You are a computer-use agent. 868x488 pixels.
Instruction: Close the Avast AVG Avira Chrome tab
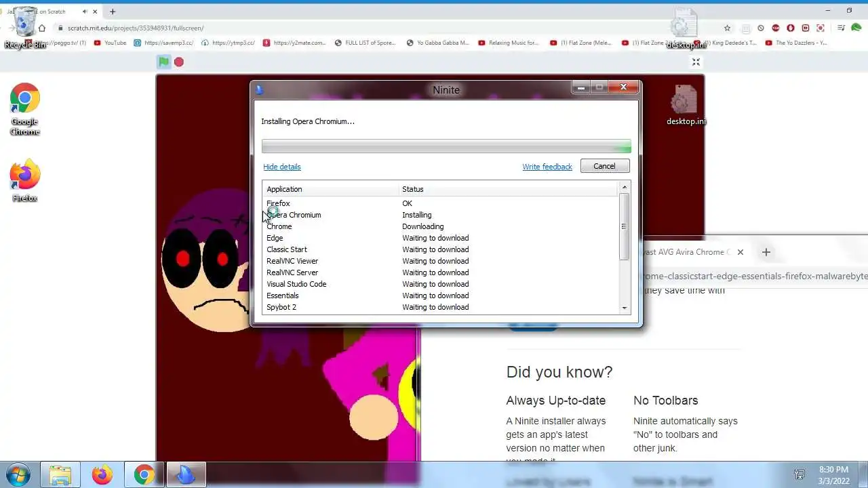coord(741,252)
